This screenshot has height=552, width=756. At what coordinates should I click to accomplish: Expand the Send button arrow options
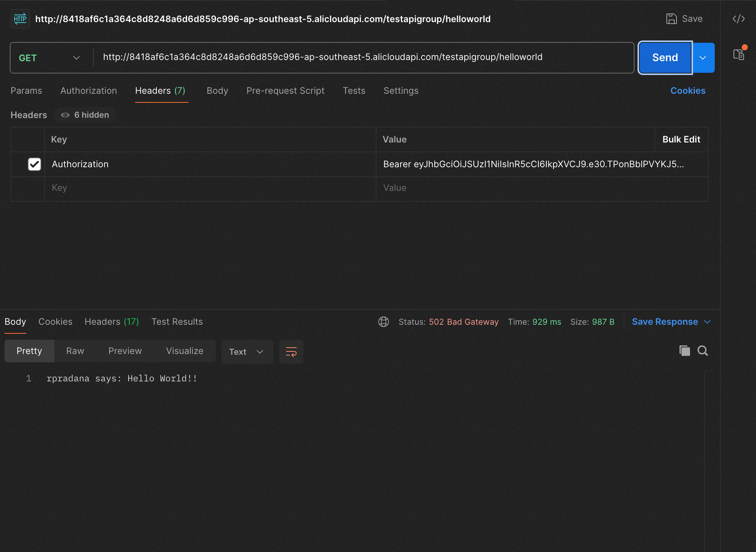(x=703, y=58)
